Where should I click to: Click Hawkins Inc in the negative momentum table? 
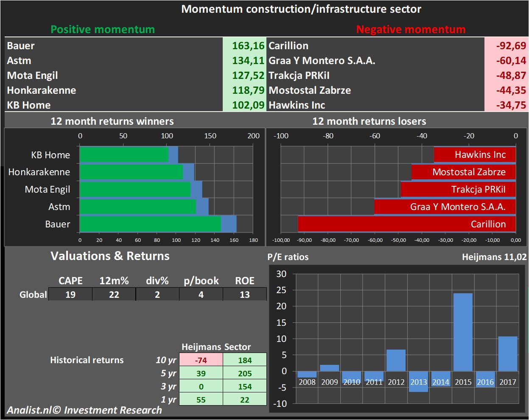click(x=297, y=105)
